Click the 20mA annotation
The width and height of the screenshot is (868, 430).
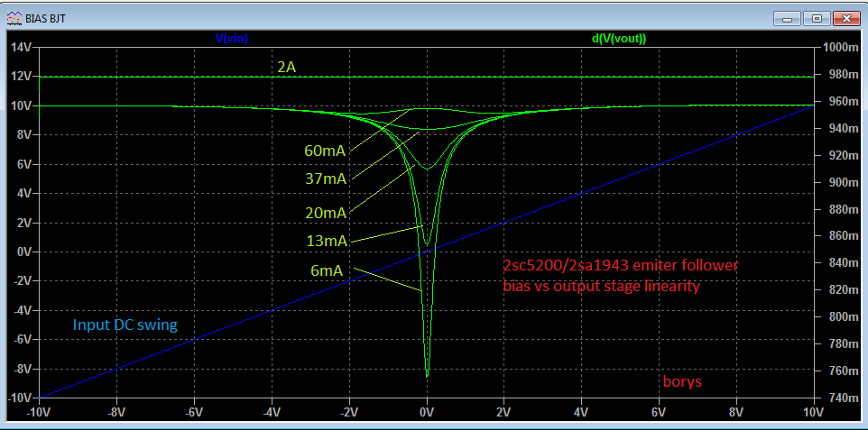pos(326,213)
